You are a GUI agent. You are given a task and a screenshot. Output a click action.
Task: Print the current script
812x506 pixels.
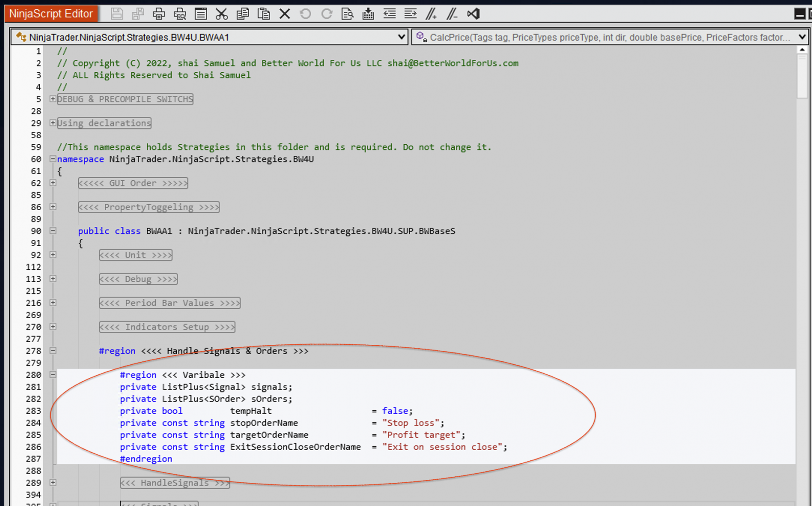pyautogui.click(x=159, y=14)
